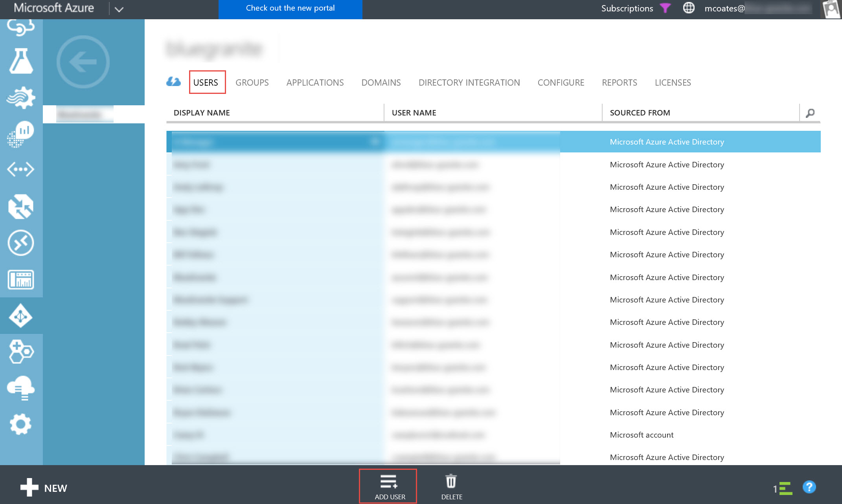Open the Operational Insights chart icon
842x504 pixels.
(x=21, y=134)
